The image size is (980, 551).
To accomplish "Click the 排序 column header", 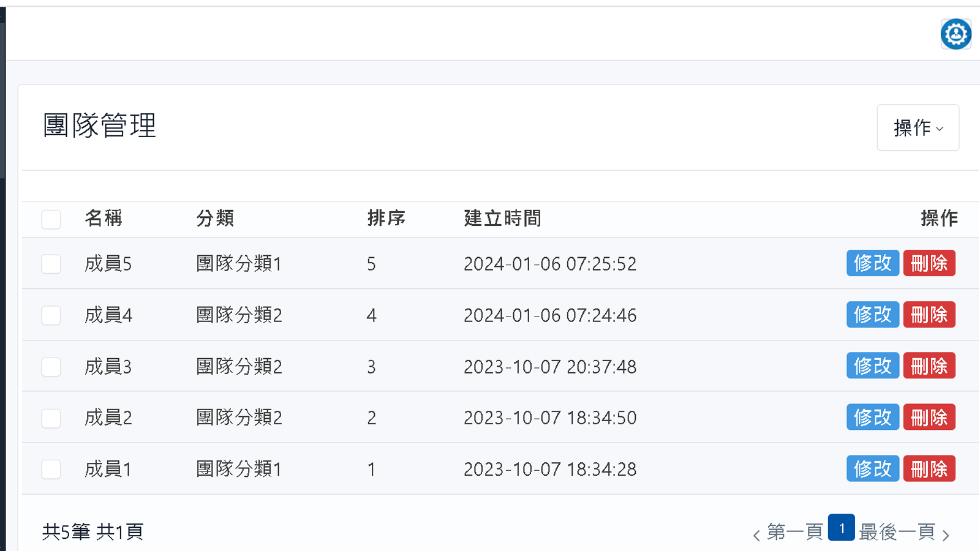I will click(386, 218).
